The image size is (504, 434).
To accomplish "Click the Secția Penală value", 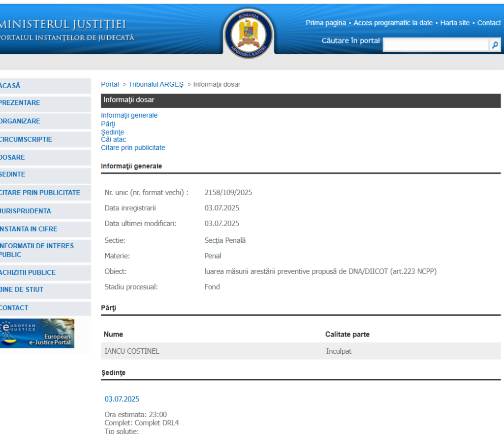I will pos(225,241).
